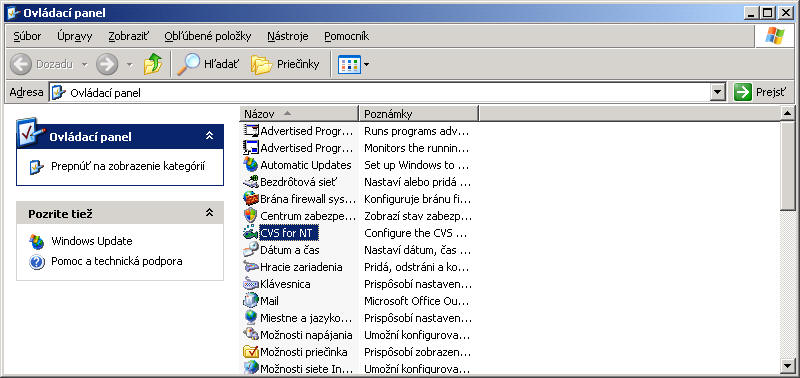Screen dimensions: 800x378
Task: Click Prepnúť na zobrazenie kategórií link
Action: (128, 167)
